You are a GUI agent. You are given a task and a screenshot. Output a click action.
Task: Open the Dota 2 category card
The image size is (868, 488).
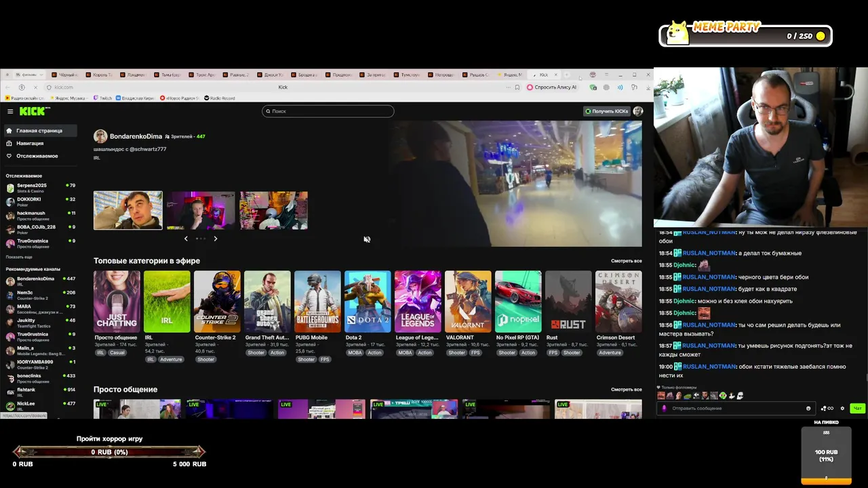[368, 302]
